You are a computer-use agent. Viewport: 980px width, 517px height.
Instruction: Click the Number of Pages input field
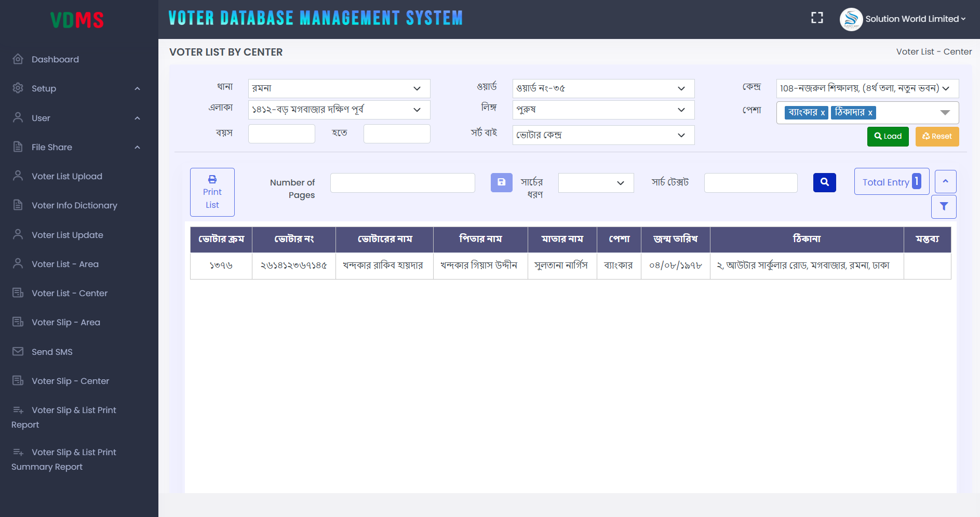[402, 183]
